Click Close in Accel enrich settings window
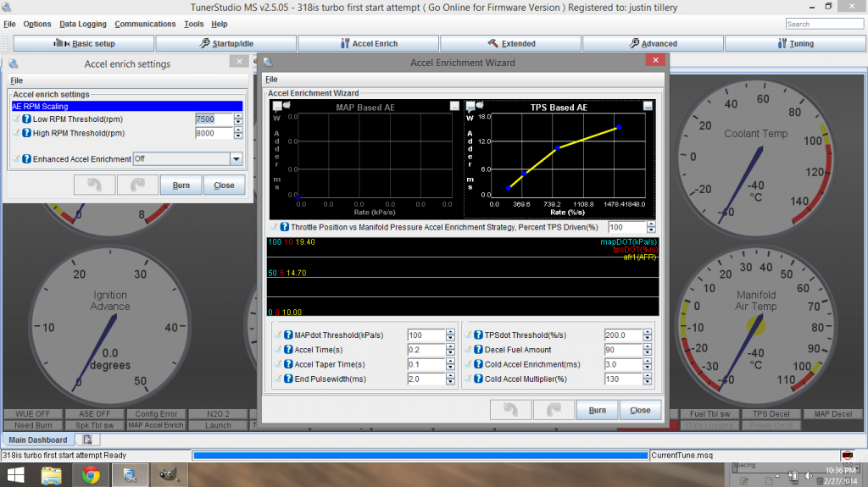Screen dimensions: 868x487 coord(224,185)
